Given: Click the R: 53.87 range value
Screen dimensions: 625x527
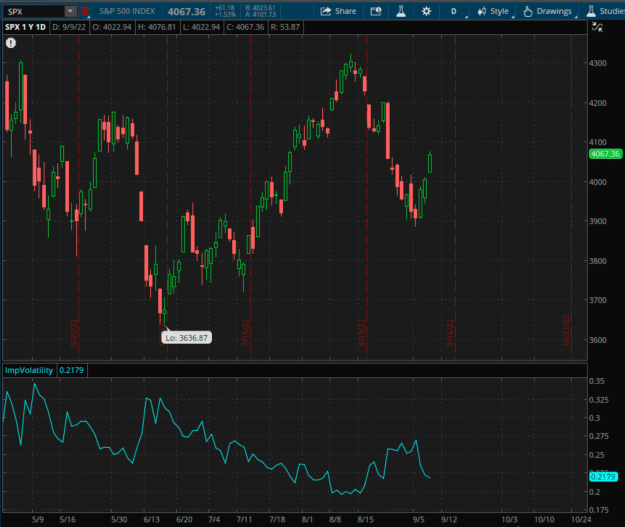Looking at the screenshot, I should (x=285, y=27).
